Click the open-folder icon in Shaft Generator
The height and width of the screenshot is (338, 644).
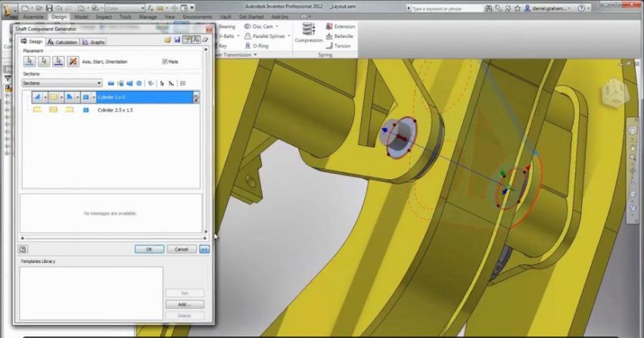167,40
